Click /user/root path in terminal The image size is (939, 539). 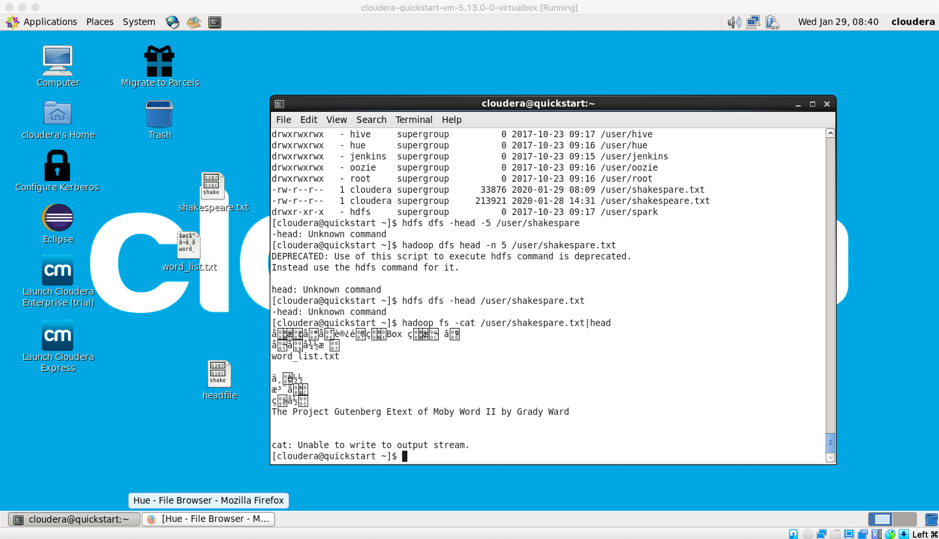pos(626,178)
